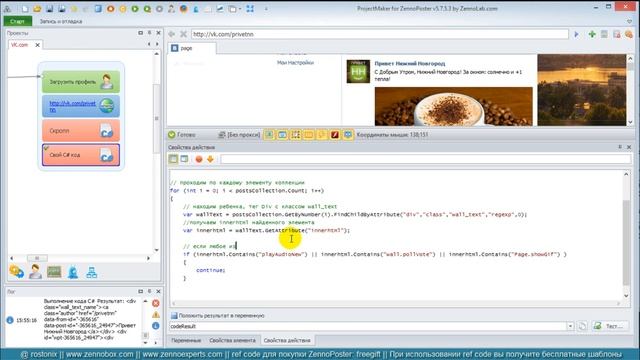Open the Старт ribbon tab
This screenshot has height=360, width=640.
coord(18,21)
